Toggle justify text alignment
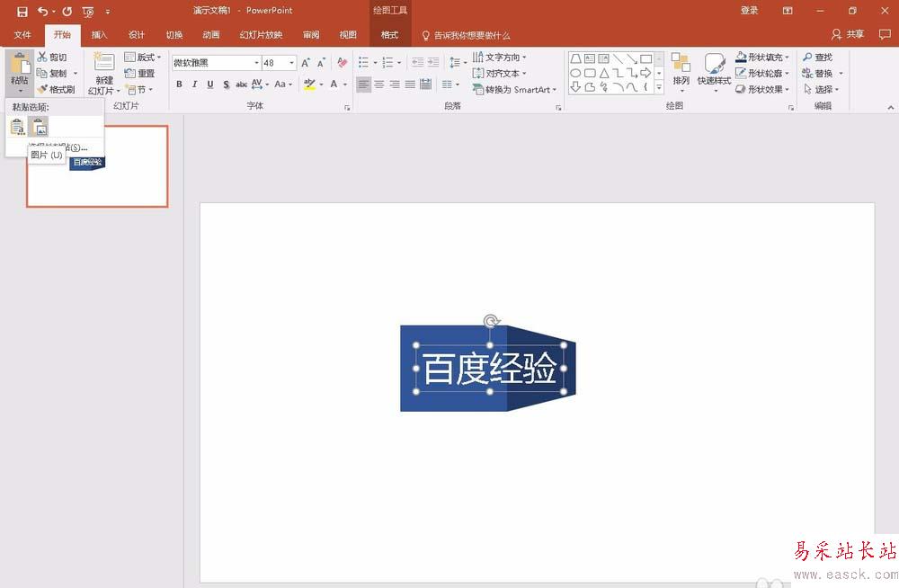 [x=410, y=85]
